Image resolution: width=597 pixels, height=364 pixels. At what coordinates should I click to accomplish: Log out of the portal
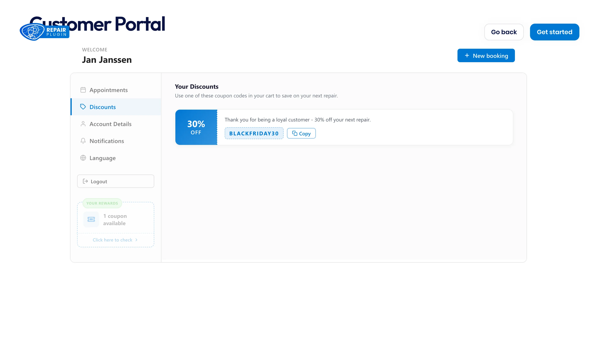tap(116, 181)
